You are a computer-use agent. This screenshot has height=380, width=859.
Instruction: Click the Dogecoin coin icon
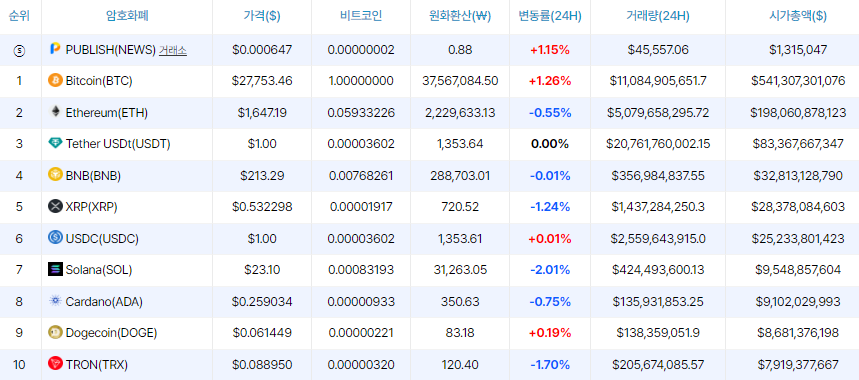pos(55,332)
